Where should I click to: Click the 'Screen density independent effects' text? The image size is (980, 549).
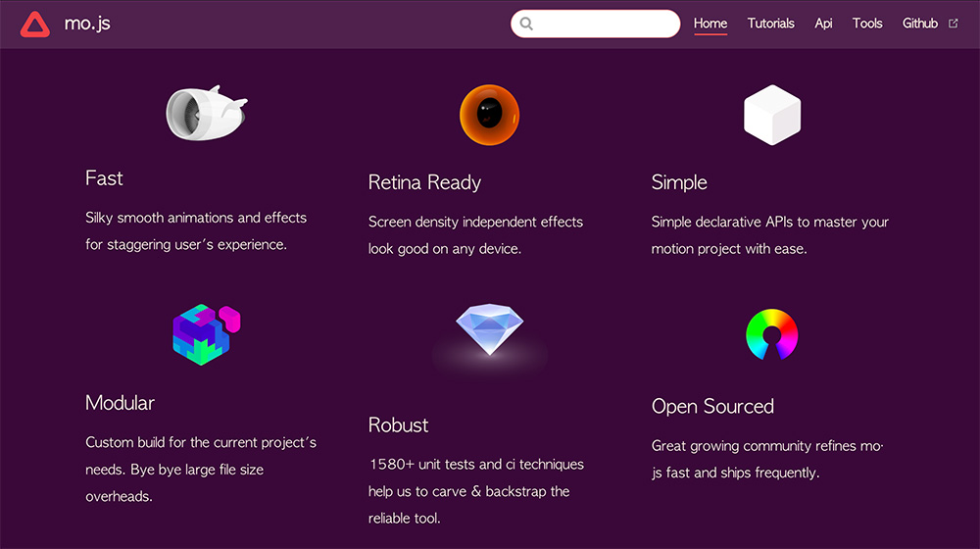pos(475,222)
